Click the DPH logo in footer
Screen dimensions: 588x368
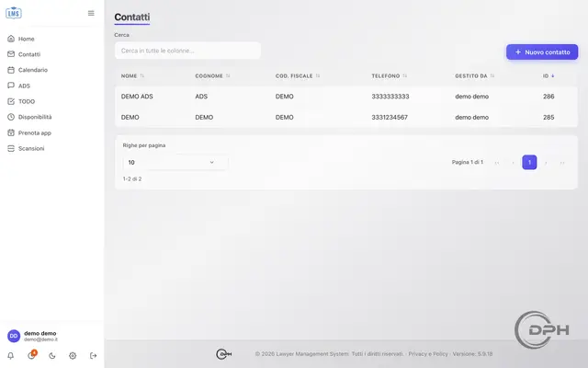[x=224, y=353]
